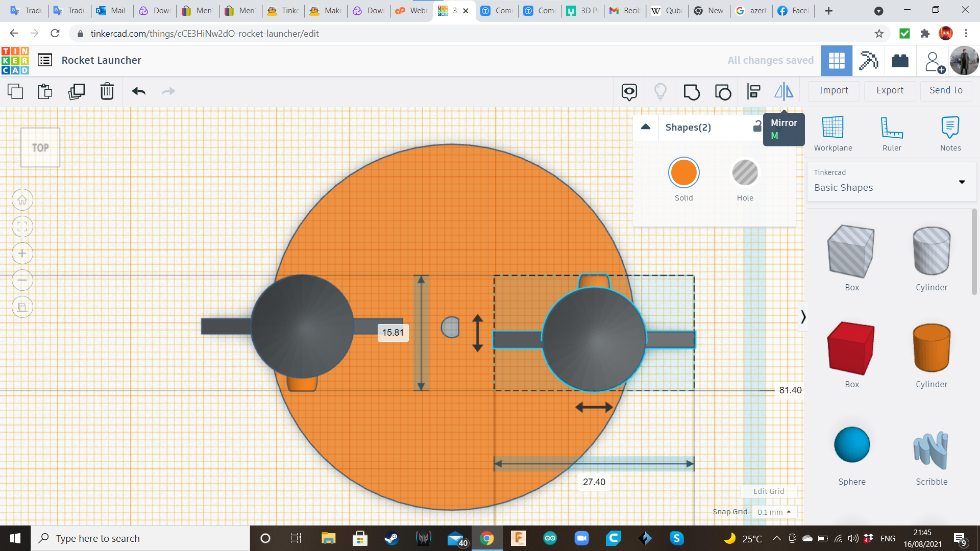Open the Tinkercad designs menu
980x551 pixels.
[x=45, y=60]
